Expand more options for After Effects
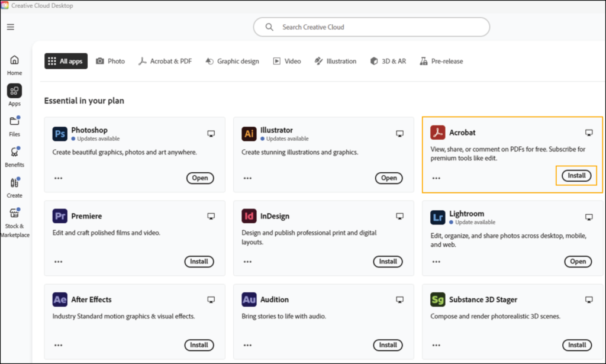This screenshot has width=606, height=364. 58,345
